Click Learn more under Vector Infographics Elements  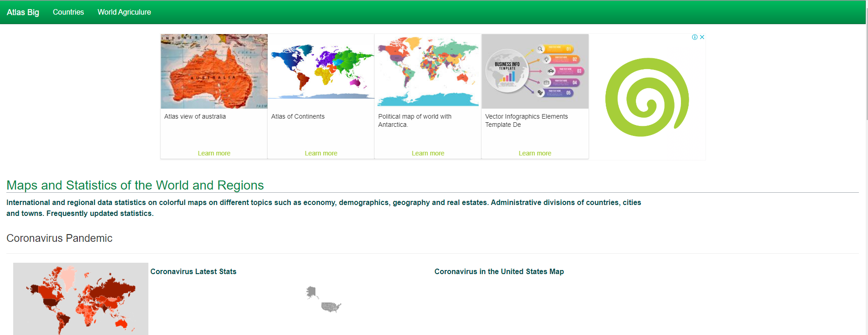coord(535,153)
